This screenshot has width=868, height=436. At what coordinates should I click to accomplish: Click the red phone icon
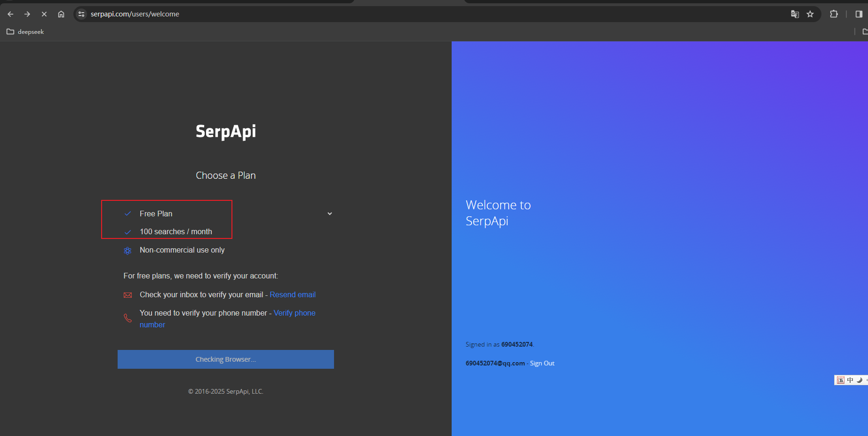[x=127, y=318]
